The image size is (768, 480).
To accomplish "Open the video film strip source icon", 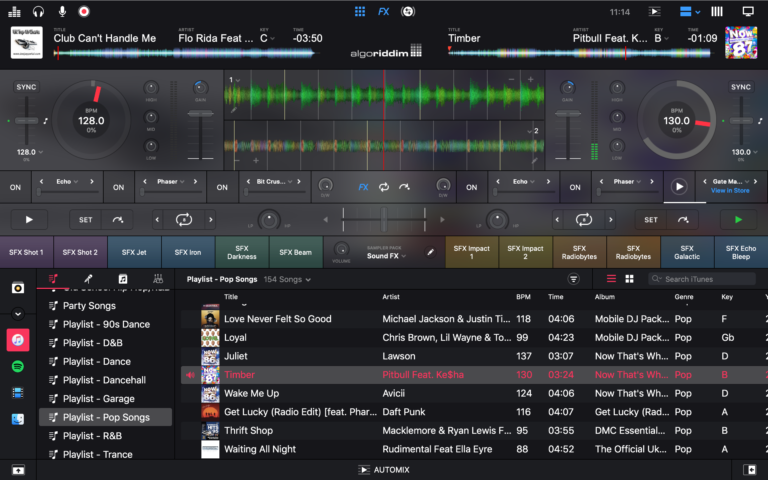I will pyautogui.click(x=18, y=393).
